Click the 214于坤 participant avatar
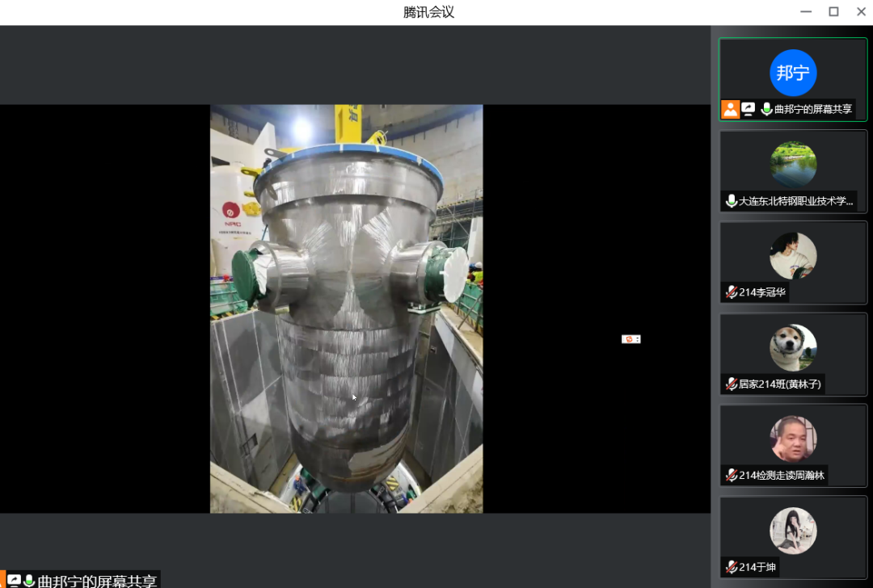Viewport: 873px width, 588px height. pos(793,531)
